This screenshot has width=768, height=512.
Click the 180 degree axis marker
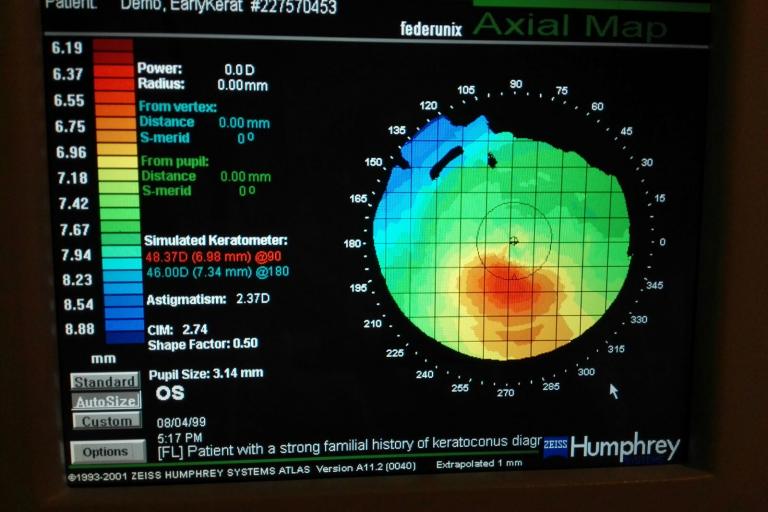351,244
